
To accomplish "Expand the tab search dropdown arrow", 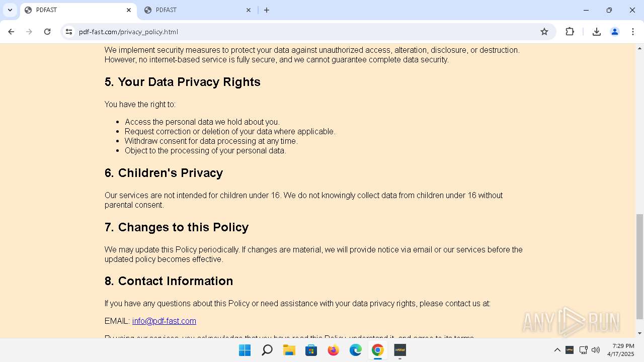I will click(10, 10).
